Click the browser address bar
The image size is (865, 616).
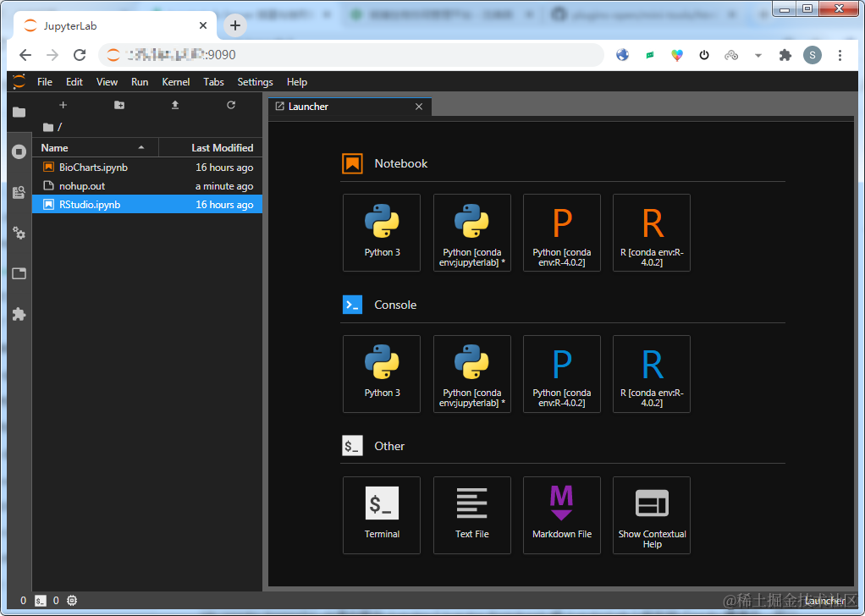click(x=351, y=55)
